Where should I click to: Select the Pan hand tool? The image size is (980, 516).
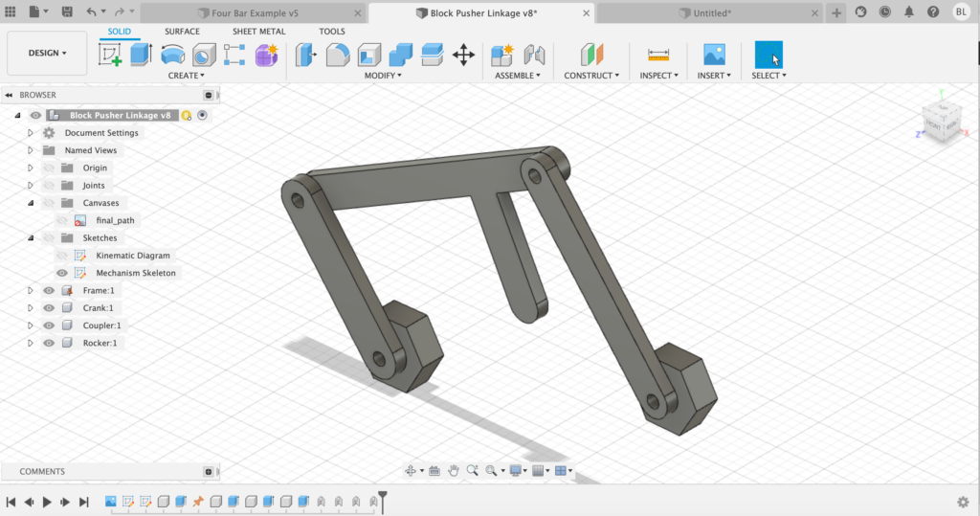454,470
